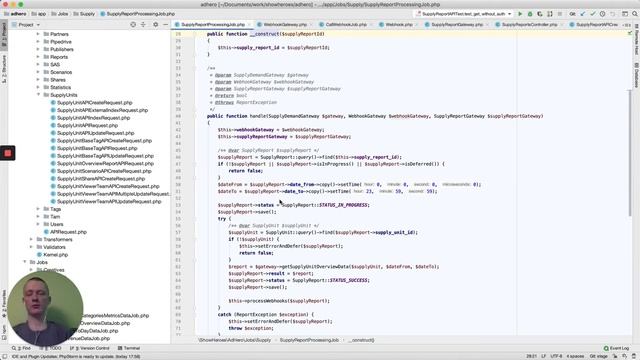Open the Terminal tool window

pos(129,348)
